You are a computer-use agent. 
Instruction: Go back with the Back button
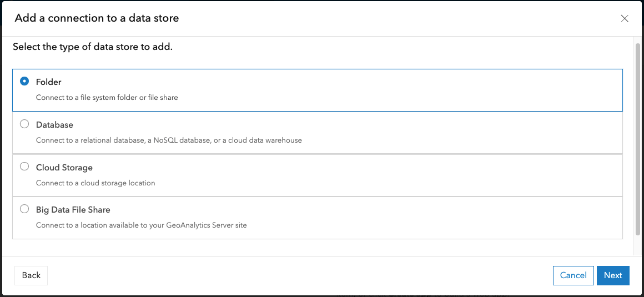click(x=31, y=275)
